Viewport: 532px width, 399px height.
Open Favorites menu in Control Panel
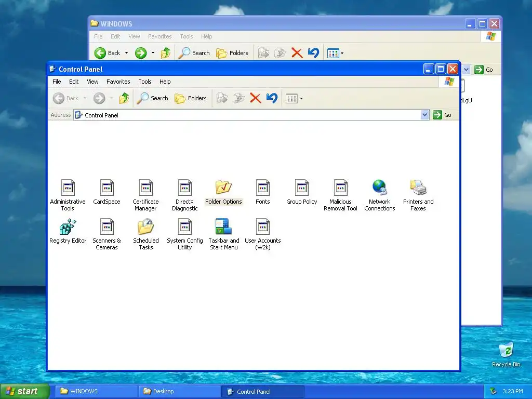pos(118,82)
